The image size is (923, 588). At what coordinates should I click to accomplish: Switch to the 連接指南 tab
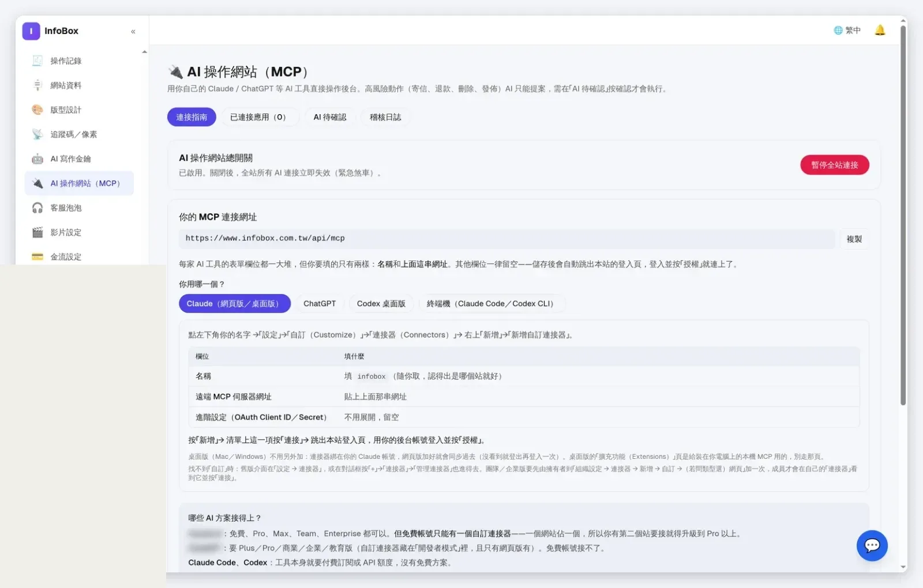(x=192, y=117)
